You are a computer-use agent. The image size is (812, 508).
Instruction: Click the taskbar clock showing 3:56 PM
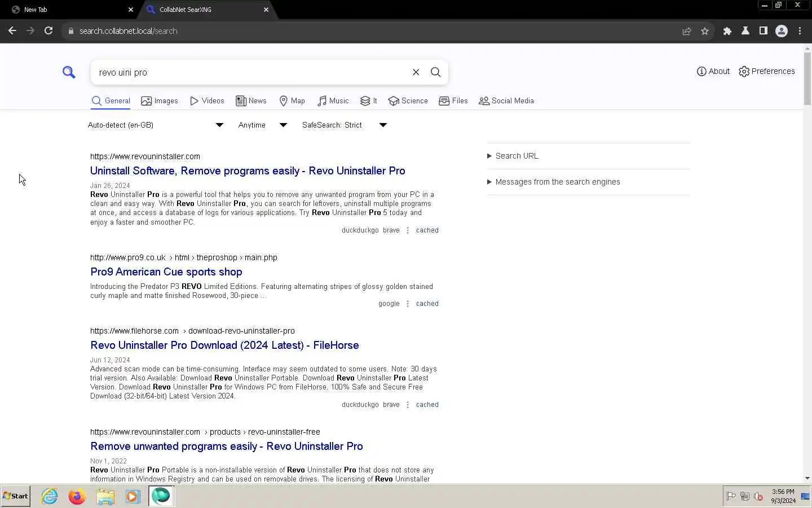click(x=783, y=496)
